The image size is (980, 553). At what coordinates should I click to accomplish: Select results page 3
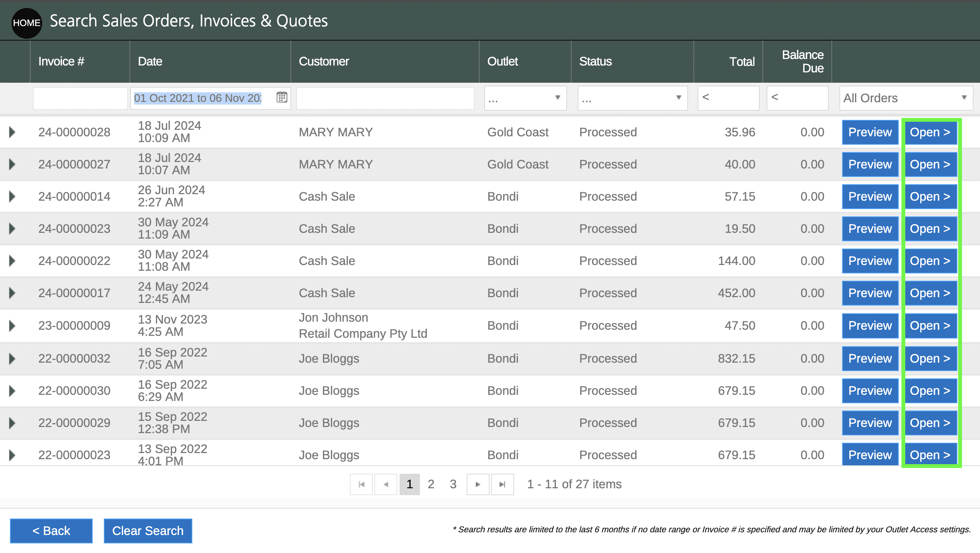click(453, 484)
